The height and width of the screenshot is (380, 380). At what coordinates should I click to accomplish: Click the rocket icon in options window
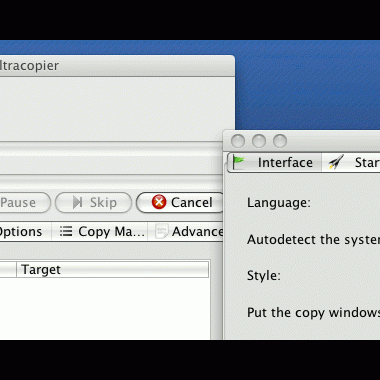(x=336, y=162)
